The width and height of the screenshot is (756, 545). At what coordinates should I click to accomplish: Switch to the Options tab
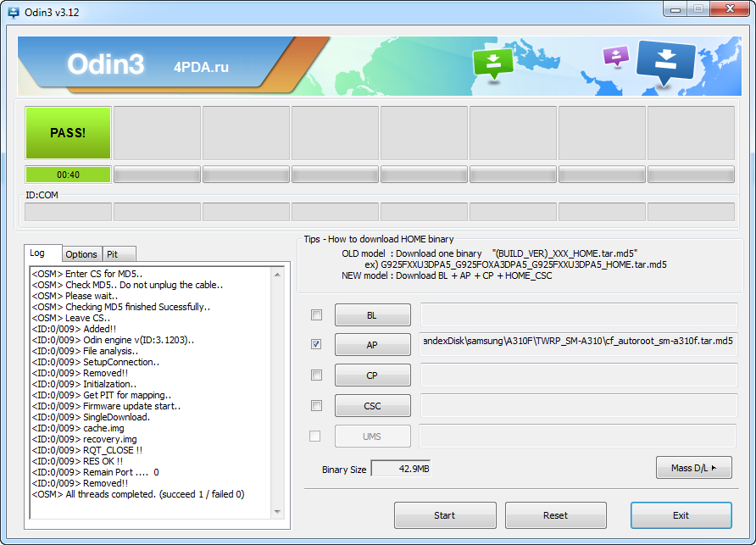pos(81,254)
